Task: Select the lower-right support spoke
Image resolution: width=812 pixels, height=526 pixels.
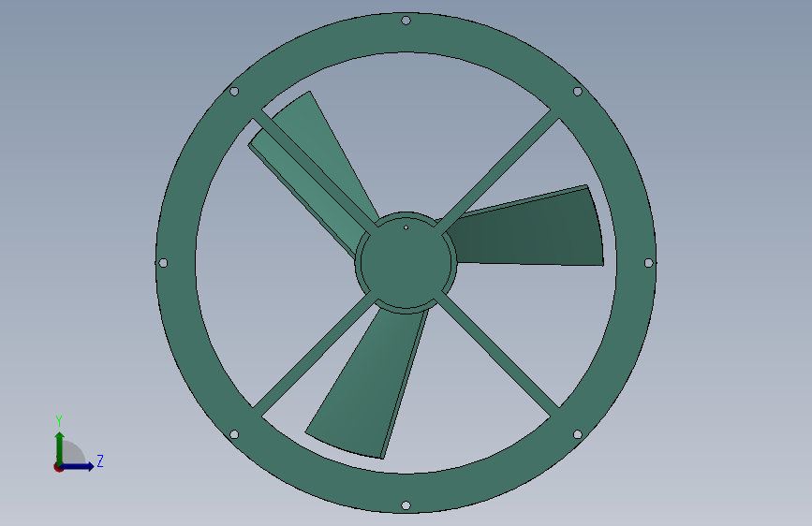Action: pos(497,354)
